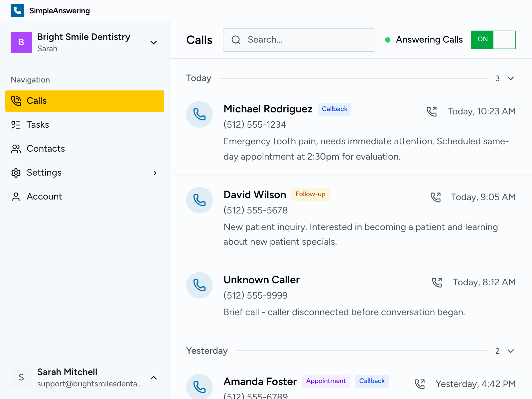The width and height of the screenshot is (532, 399).
Task: Navigate to the Contacts page
Action: tap(46, 149)
